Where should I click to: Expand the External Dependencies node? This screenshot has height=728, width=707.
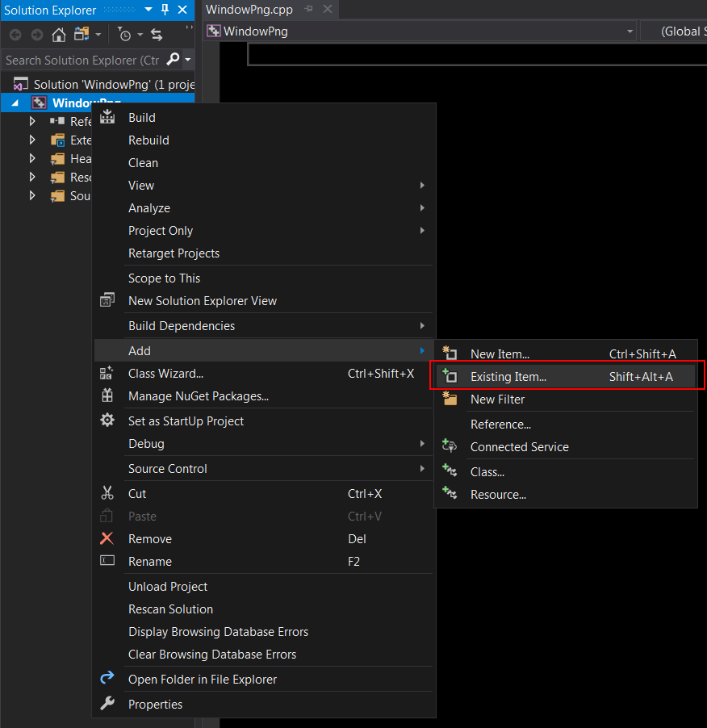pyautogui.click(x=32, y=140)
